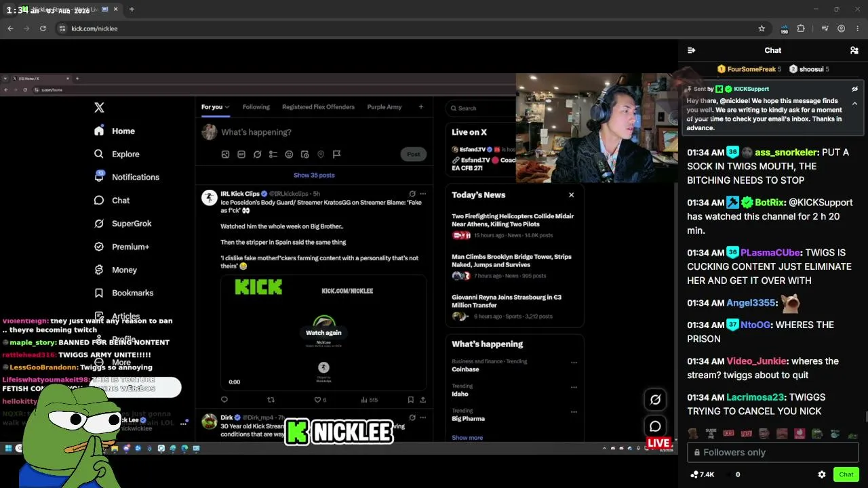This screenshot has height=488, width=868.
Task: Collapse the pinned message with chevron
Action: pos(854,104)
